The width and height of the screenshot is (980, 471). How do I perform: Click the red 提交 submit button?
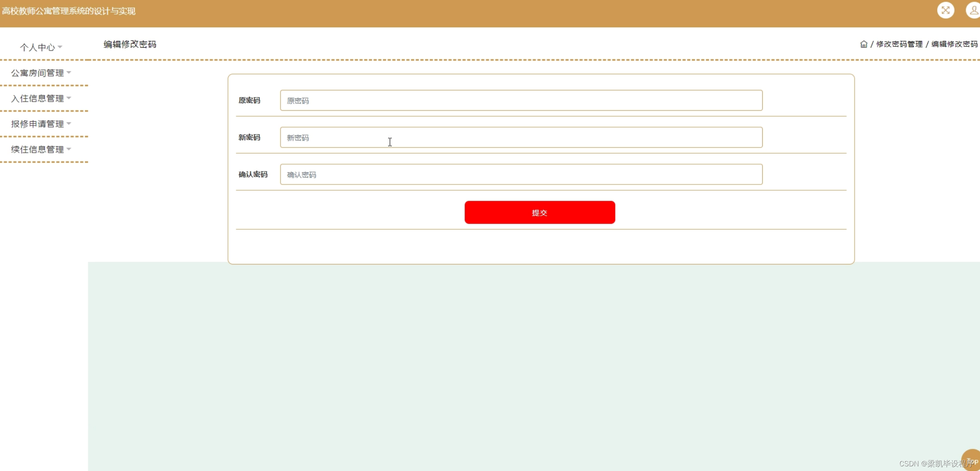[539, 212]
